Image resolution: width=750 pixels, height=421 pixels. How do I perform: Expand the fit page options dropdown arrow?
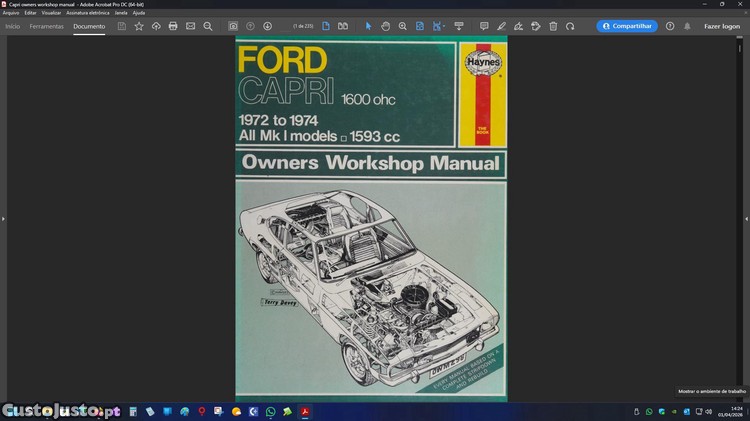[443, 26]
